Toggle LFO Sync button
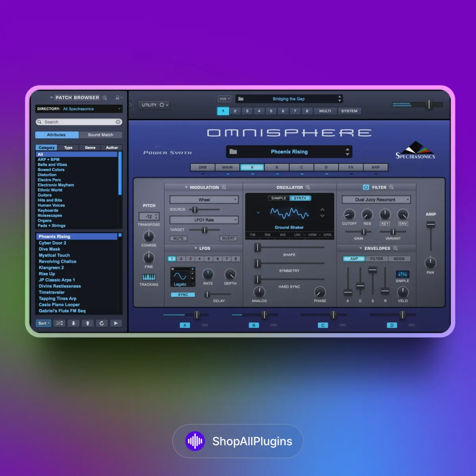The height and width of the screenshot is (476, 476). pos(183,295)
